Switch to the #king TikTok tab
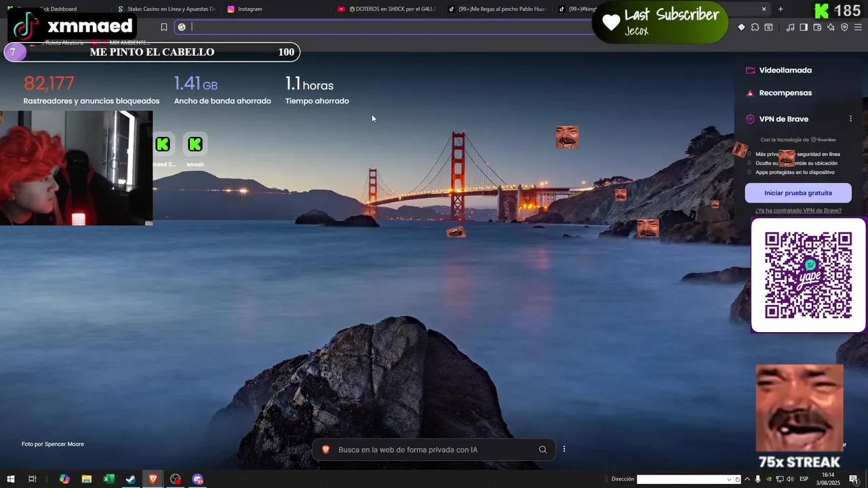The image size is (868, 488). click(574, 9)
